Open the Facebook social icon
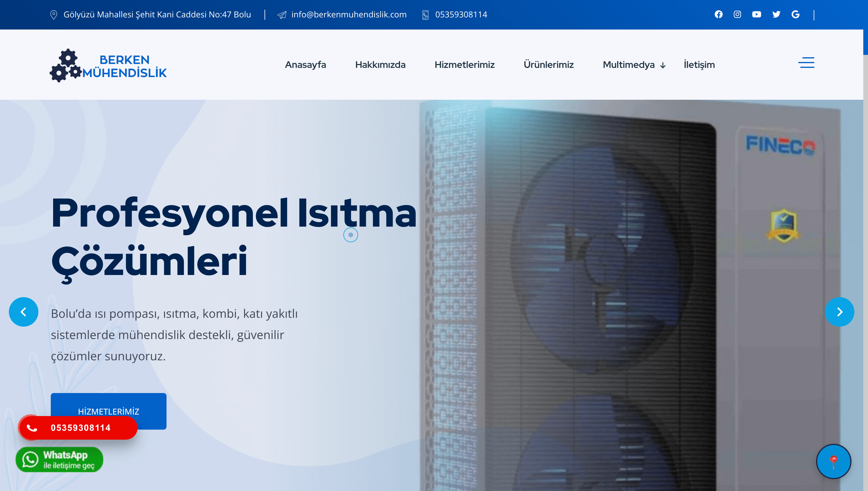The height and width of the screenshot is (491, 868). click(x=719, y=14)
